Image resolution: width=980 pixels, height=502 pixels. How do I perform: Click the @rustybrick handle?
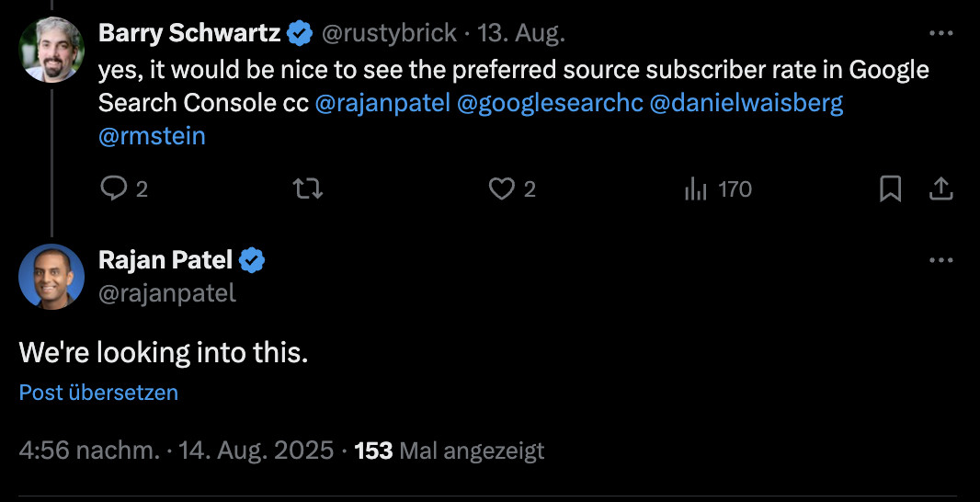388,34
